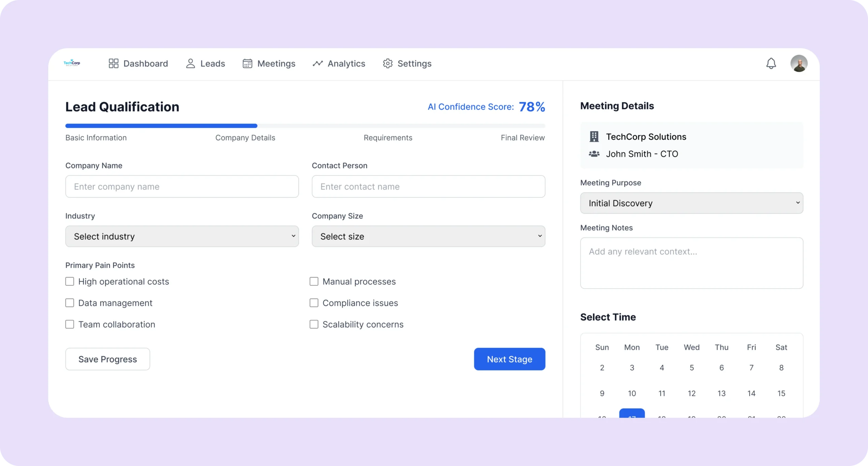Open the Select size dropdown
868x466 pixels.
tap(428, 236)
